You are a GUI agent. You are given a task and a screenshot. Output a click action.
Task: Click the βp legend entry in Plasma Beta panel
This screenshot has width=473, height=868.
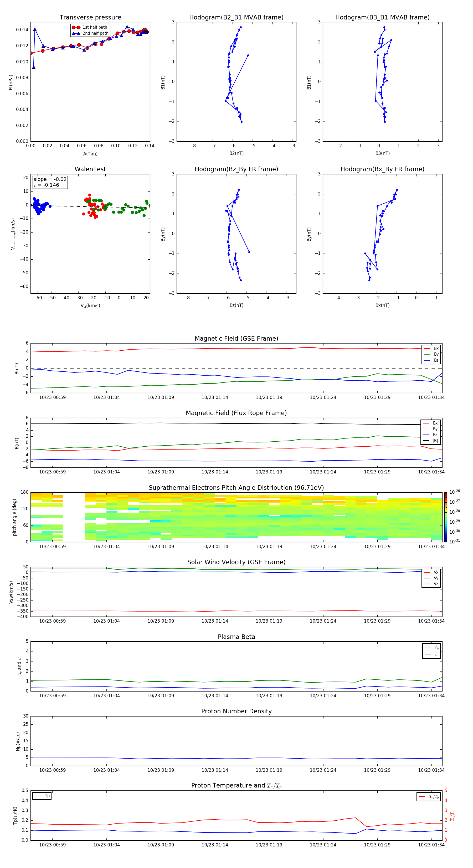coord(431,647)
